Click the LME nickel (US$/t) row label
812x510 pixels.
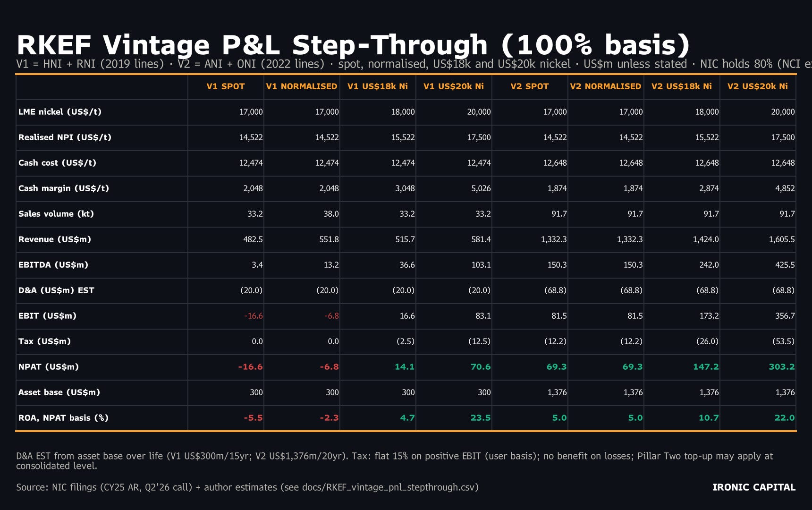point(60,112)
